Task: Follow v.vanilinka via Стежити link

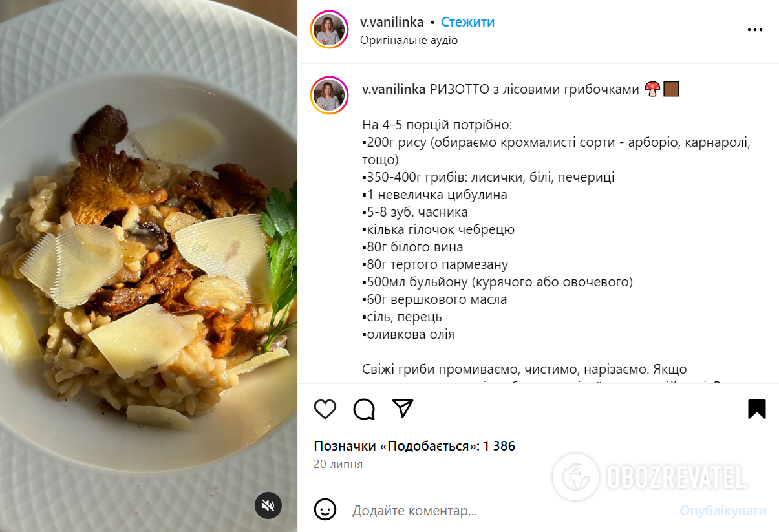Action: pyautogui.click(x=467, y=22)
